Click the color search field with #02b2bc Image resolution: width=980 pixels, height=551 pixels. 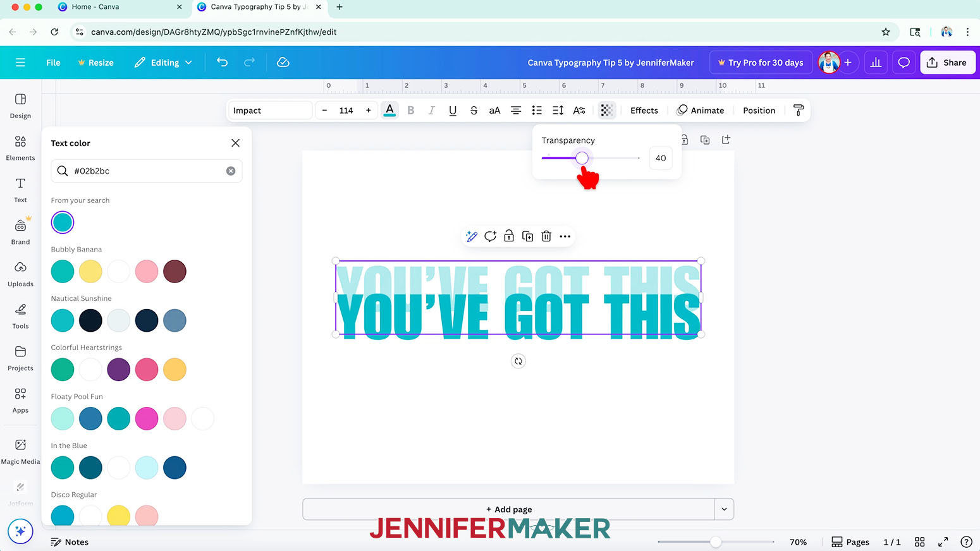coord(147,171)
